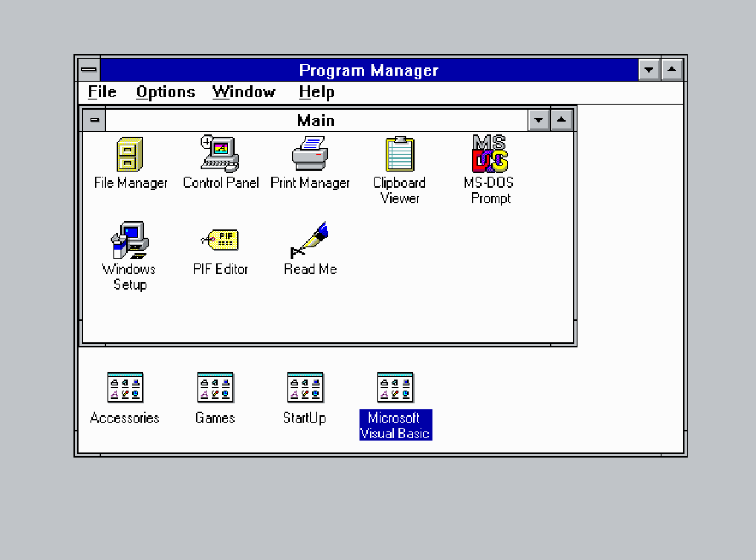Click the 'Windows Setup' label text
Image resolution: width=756 pixels, height=560 pixels.
(129, 277)
